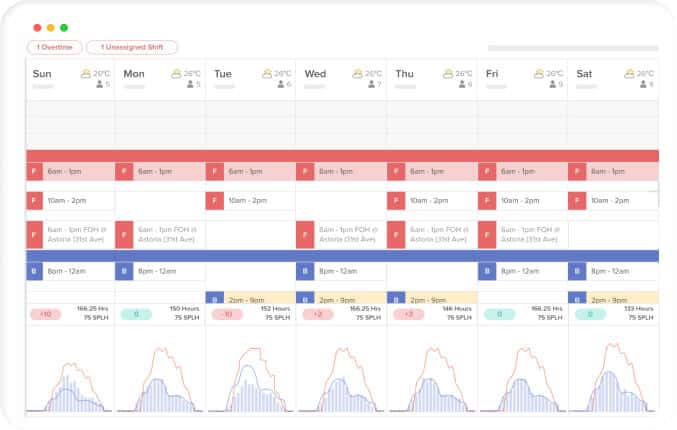This screenshot has height=430, width=677.
Task: Open Thursday's 2pm - 9pm shift
Action: click(x=431, y=298)
